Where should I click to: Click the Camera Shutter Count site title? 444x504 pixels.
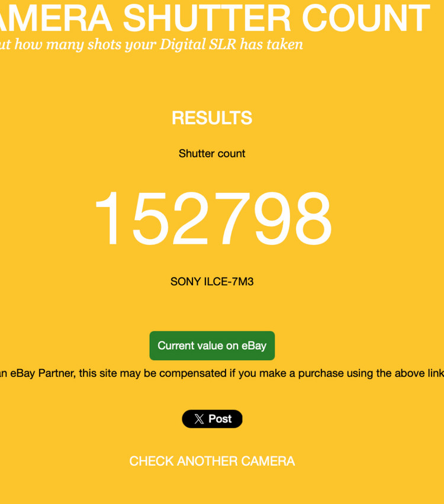click(x=213, y=18)
